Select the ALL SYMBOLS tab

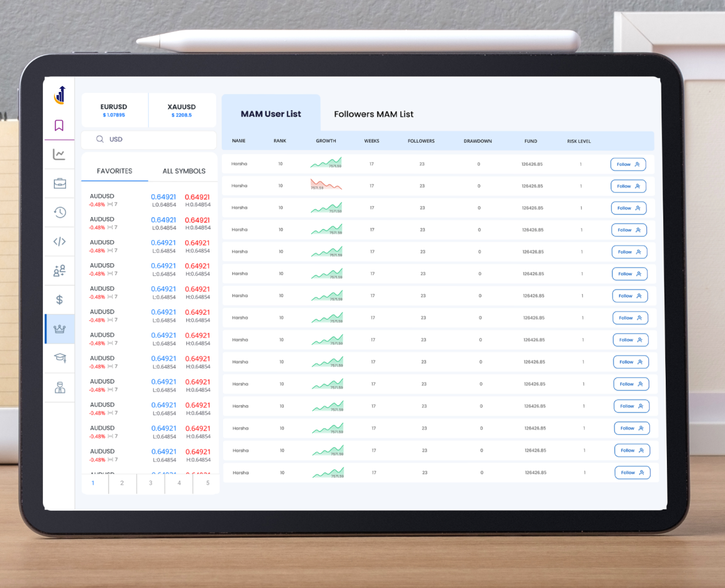pyautogui.click(x=184, y=171)
